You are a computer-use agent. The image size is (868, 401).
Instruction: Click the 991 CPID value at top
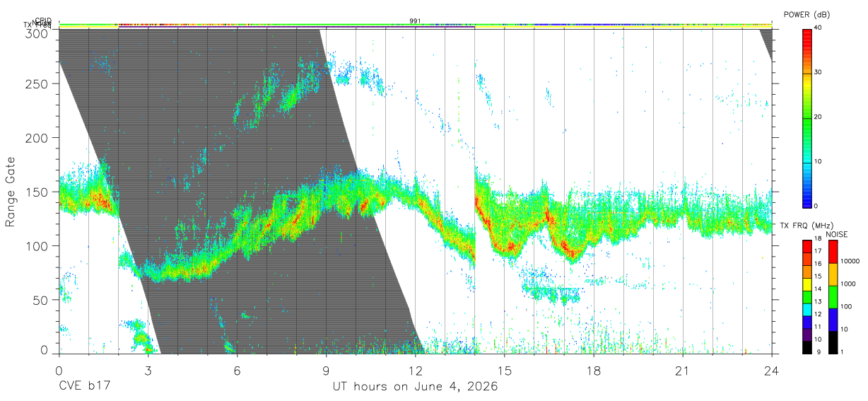click(416, 21)
